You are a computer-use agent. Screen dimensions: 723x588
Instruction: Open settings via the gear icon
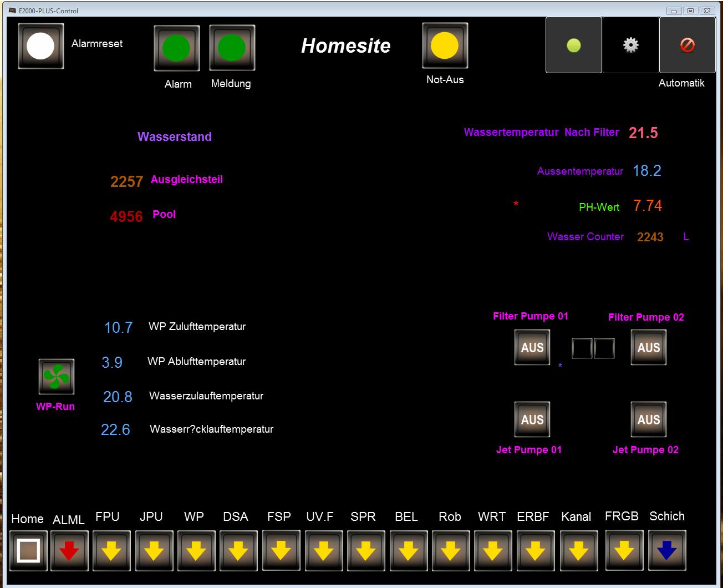[x=630, y=45]
